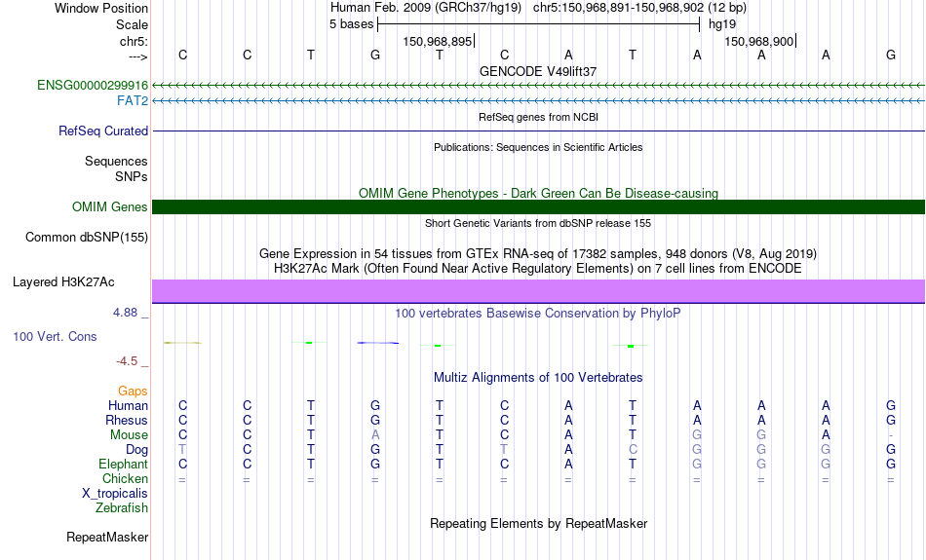Click the ---> strand direction arrow label
The height and width of the screenshot is (560, 926).
pyautogui.click(x=138, y=56)
